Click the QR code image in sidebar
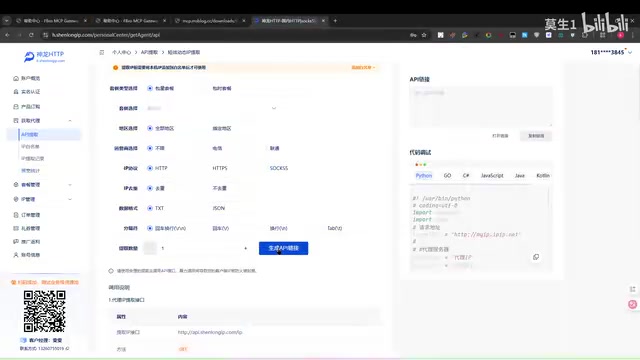The width and height of the screenshot is (640, 360). pyautogui.click(x=44, y=311)
